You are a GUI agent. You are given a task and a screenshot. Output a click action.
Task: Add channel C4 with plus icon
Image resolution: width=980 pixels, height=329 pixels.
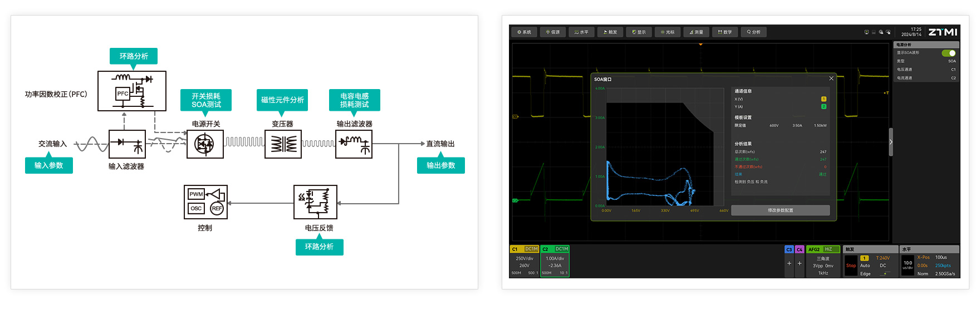(800, 263)
